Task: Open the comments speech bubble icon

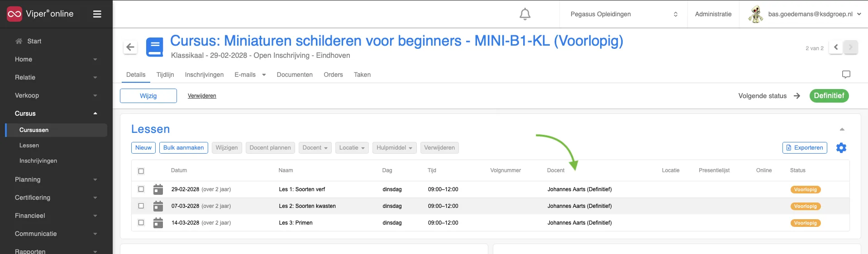Action: pos(846,75)
